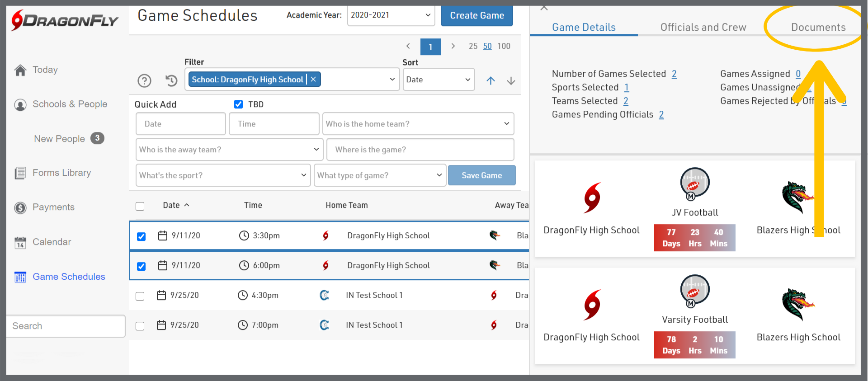Switch to Officials and Crew tab
The height and width of the screenshot is (381, 868).
coord(703,27)
